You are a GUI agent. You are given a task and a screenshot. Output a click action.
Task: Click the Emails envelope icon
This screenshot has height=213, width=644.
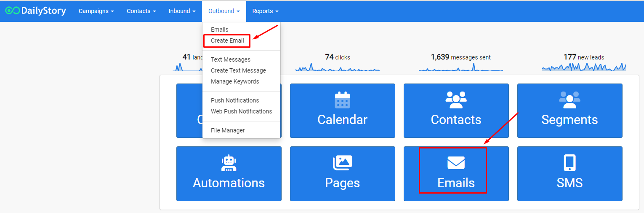456,163
